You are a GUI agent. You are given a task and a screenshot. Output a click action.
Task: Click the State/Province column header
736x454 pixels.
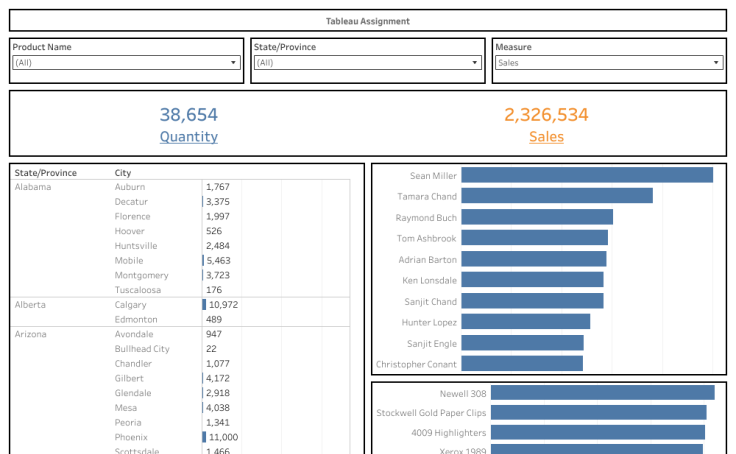point(45,173)
